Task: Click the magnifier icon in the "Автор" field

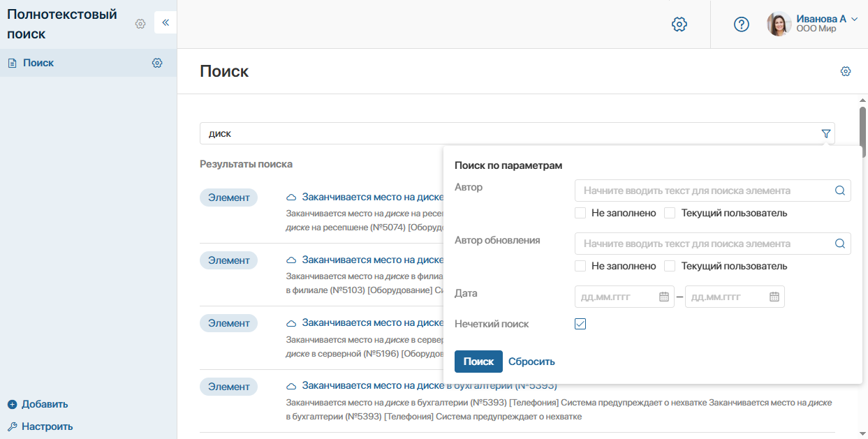Action: (840, 191)
